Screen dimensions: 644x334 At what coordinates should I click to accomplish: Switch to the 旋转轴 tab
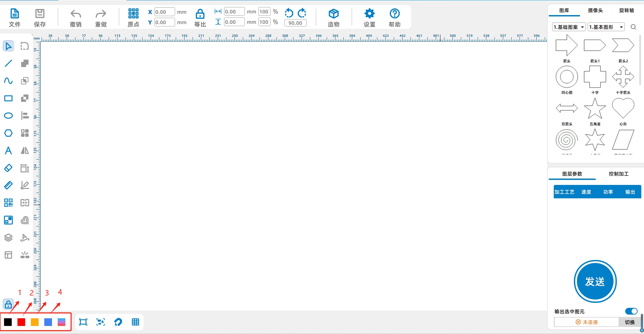(x=627, y=10)
